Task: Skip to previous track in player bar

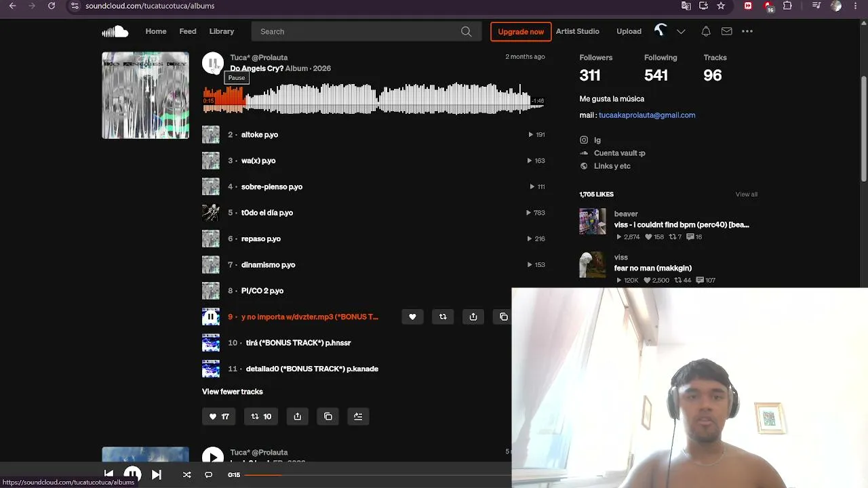Action: point(108,474)
